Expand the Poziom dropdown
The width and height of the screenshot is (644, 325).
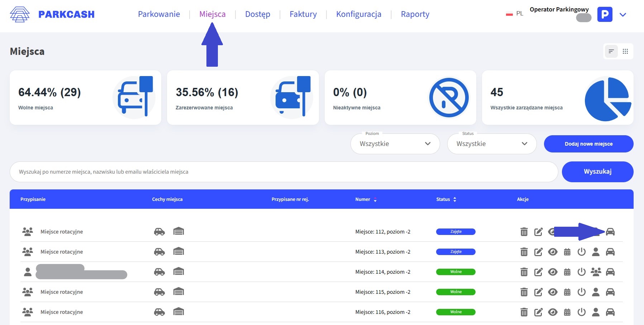395,144
